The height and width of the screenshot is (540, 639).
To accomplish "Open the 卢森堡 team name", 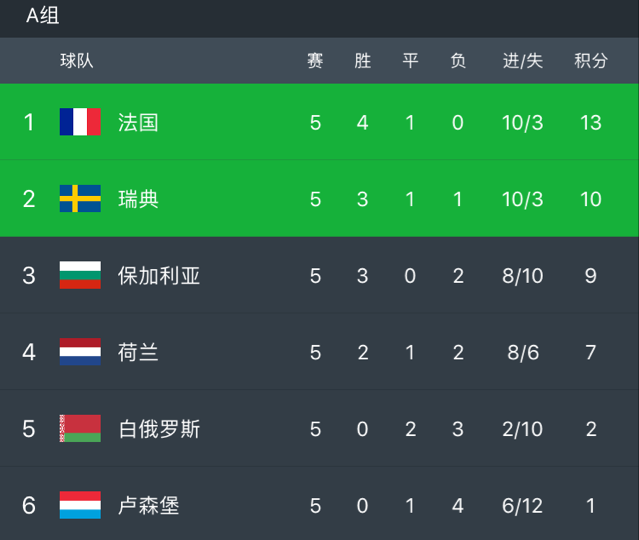I will point(149,505).
